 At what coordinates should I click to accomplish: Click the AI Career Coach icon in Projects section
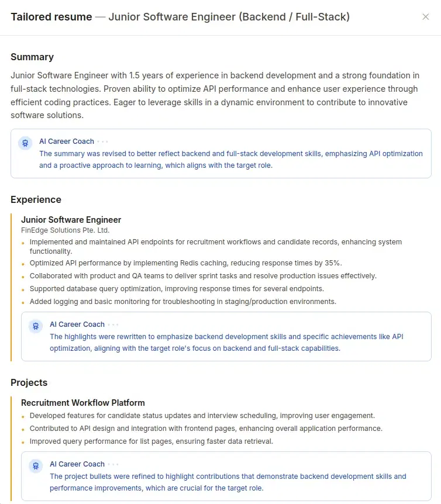click(35, 466)
